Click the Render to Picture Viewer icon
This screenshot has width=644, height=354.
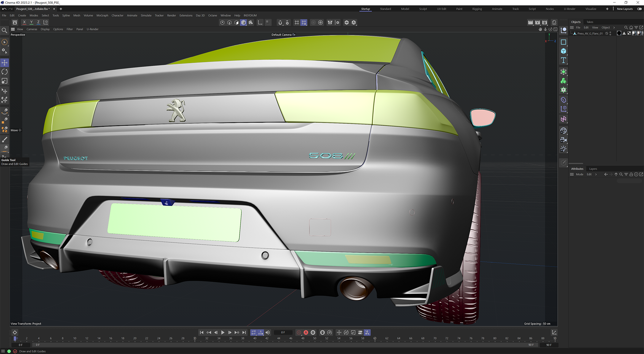pyautogui.click(x=537, y=22)
